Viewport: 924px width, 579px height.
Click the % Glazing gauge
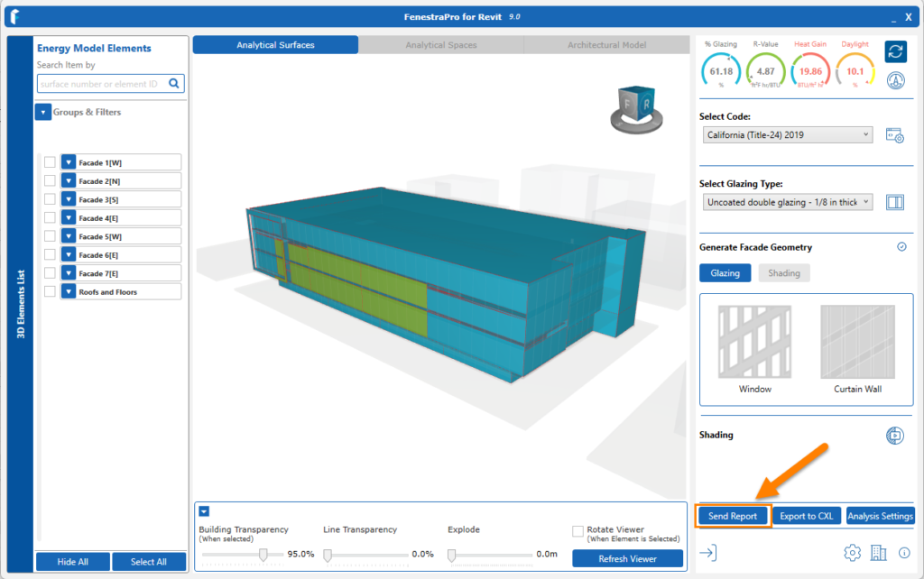(721, 71)
